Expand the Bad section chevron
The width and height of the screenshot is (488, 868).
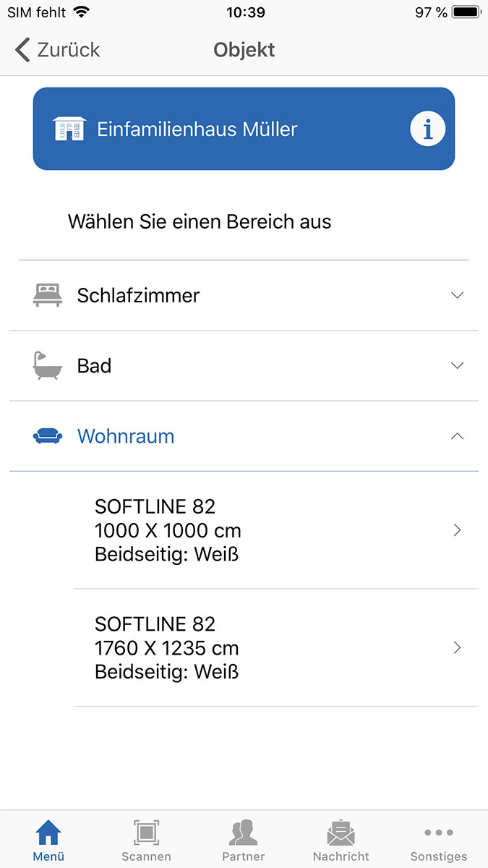coord(457,365)
